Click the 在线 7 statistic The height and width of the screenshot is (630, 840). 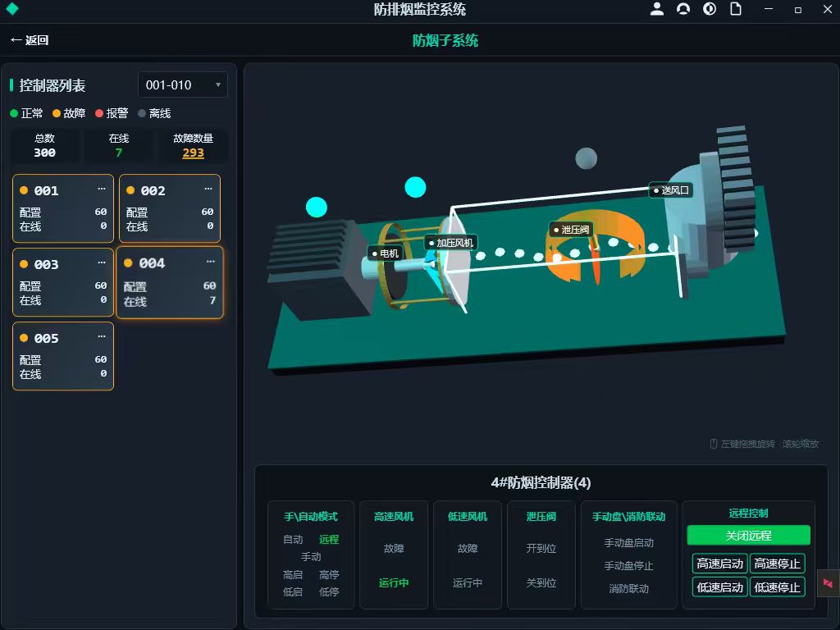pyautogui.click(x=118, y=146)
